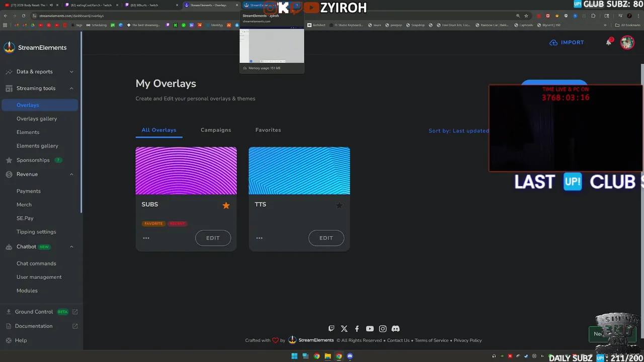The width and height of the screenshot is (644, 362).
Task: Click the EDIT button for SUBS
Action: (x=213, y=238)
